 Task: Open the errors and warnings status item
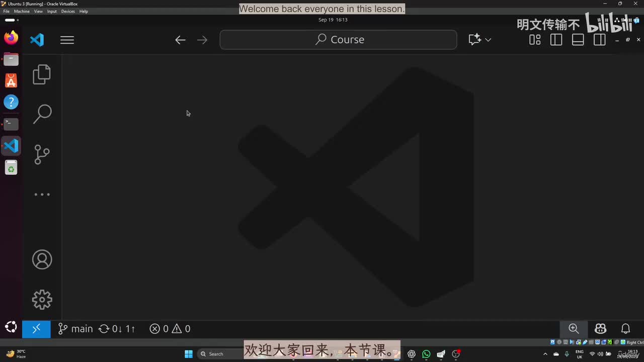(170, 329)
